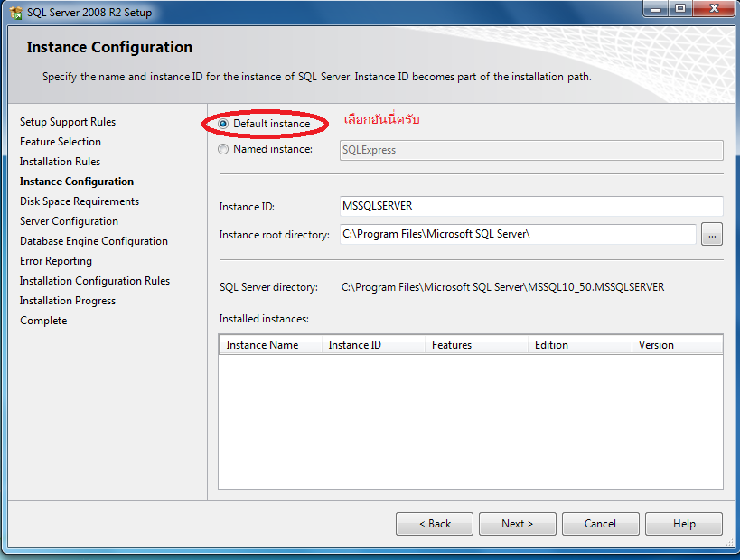Viewport: 740px width, 560px height.
Task: Select Feature Selection step in sidebar
Action: coord(61,142)
